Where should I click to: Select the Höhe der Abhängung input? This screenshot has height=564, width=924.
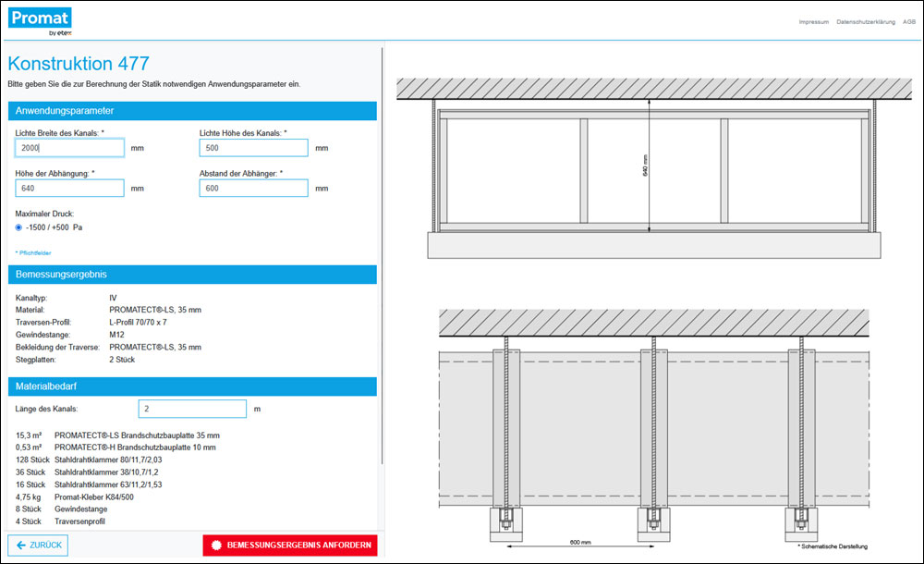(69, 189)
